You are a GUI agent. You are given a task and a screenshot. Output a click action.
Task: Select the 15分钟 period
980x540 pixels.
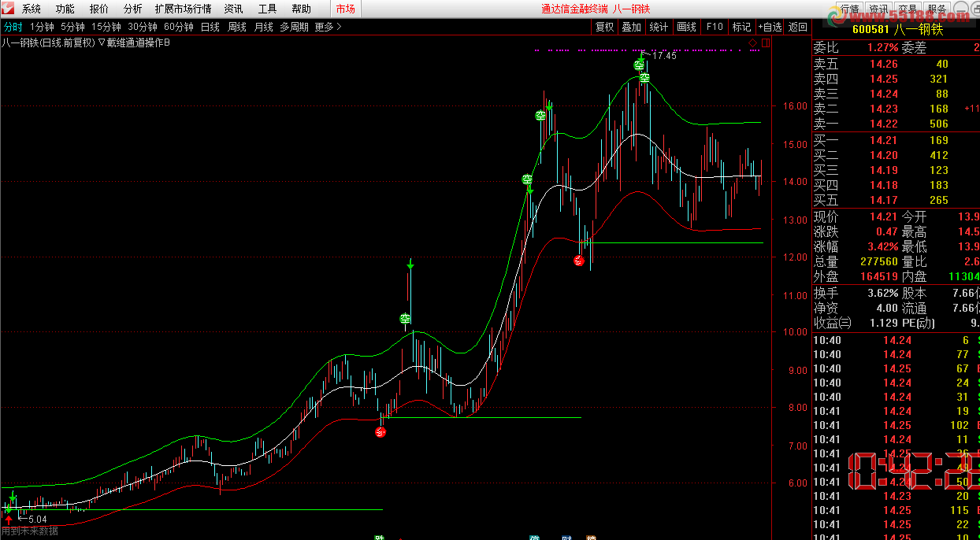pyautogui.click(x=106, y=27)
